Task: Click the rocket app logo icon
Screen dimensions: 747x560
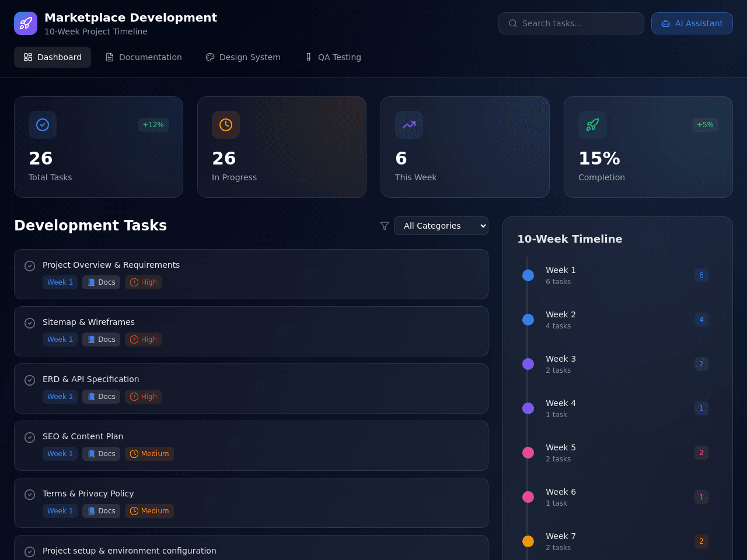Action: 26,23
